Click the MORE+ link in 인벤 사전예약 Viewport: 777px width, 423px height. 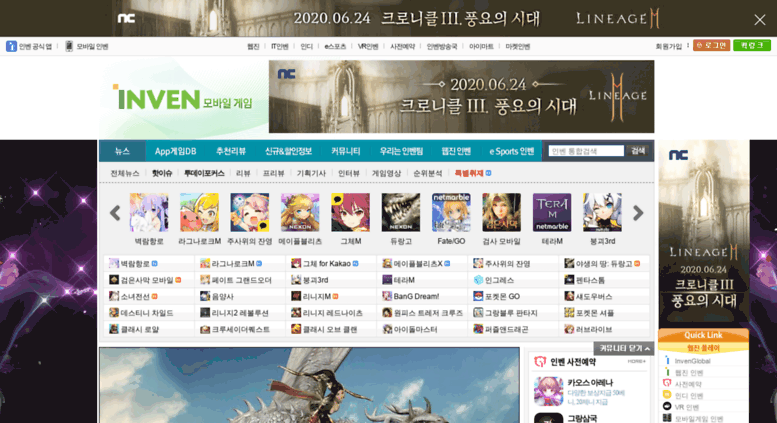tap(637, 362)
